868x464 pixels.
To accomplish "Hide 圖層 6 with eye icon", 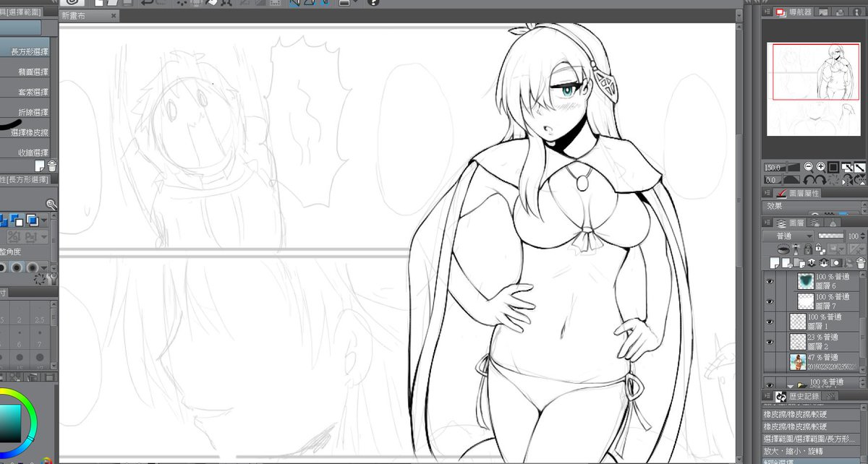I will click(x=769, y=281).
